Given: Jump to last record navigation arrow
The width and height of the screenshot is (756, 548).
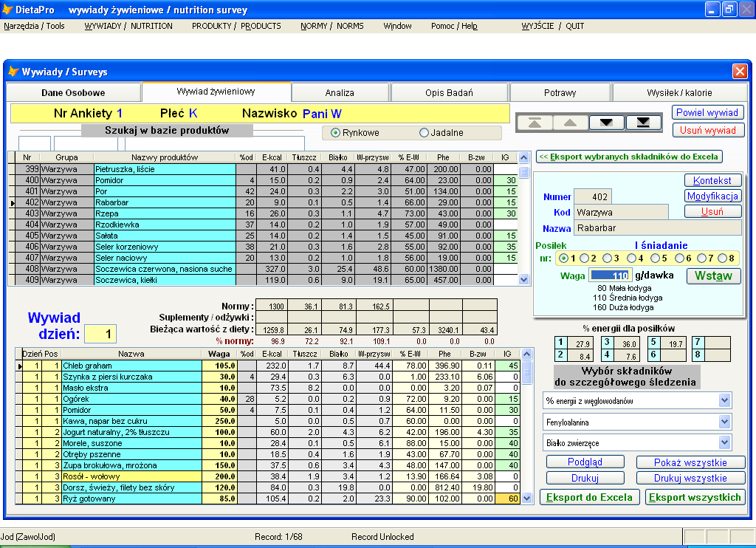Looking at the screenshot, I should 643,123.
